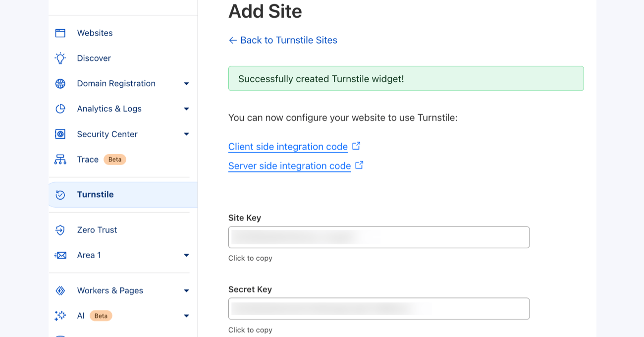Click the Domain Registration label
This screenshot has width=644, height=337.
[116, 84]
